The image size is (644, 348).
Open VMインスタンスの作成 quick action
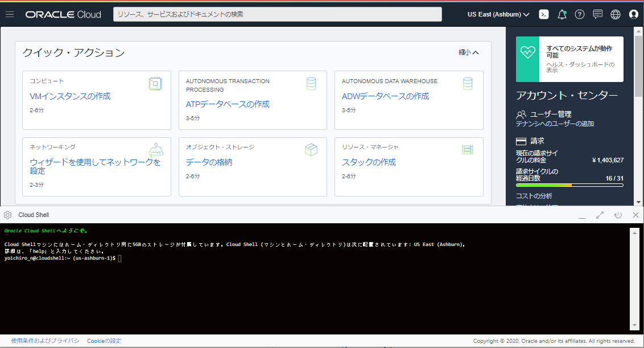[x=70, y=96]
